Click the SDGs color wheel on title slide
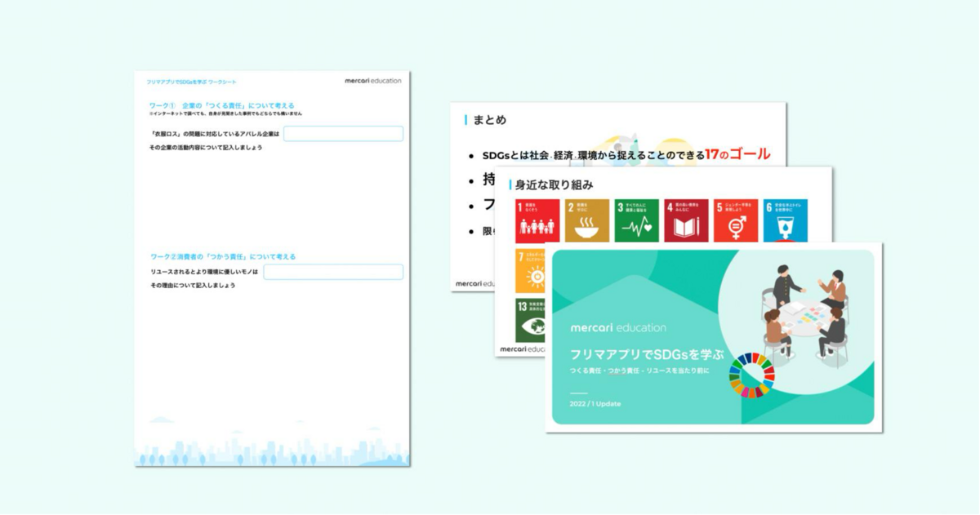Viewport: 980px width, 515px height. click(751, 375)
